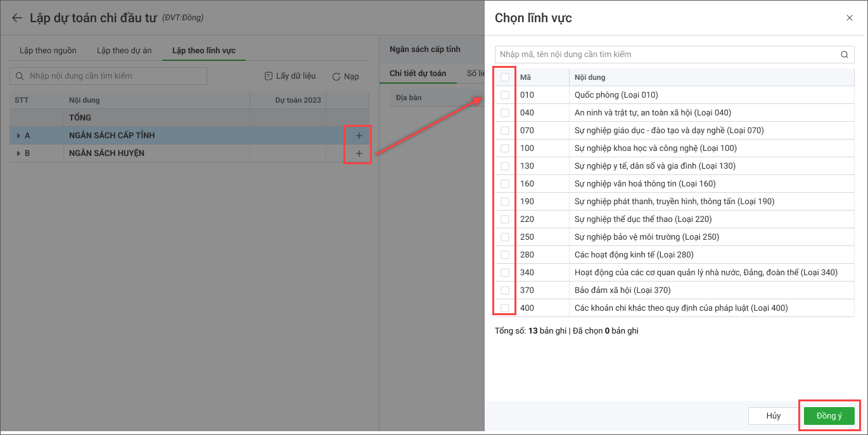
Task: Expand the Ngân sách huyện row B
Action: coord(18,153)
